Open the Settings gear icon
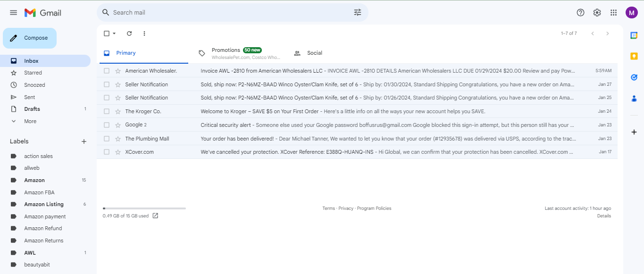Image resolution: width=644 pixels, height=274 pixels. click(597, 13)
